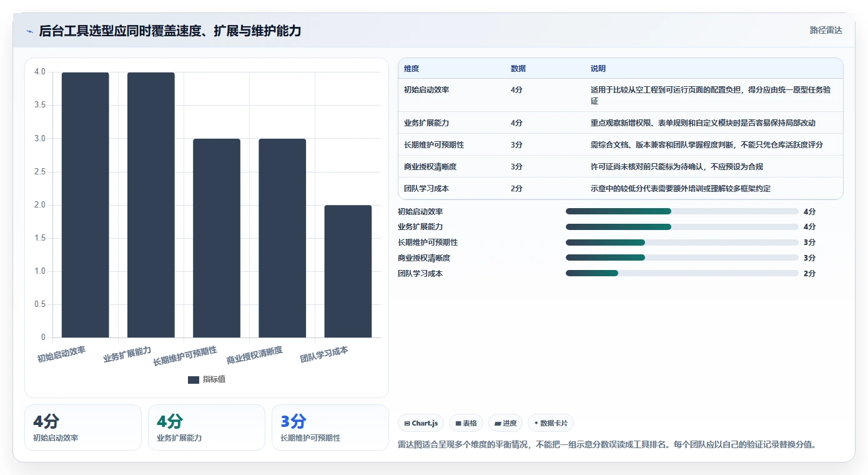Click the 团队学习成本 bar in chart
The image size is (868, 475).
[348, 271]
